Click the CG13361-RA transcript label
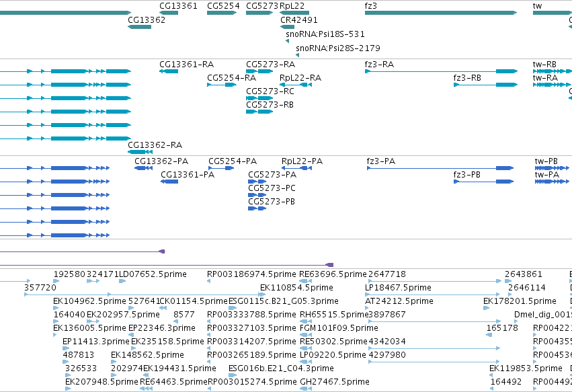 [186, 65]
